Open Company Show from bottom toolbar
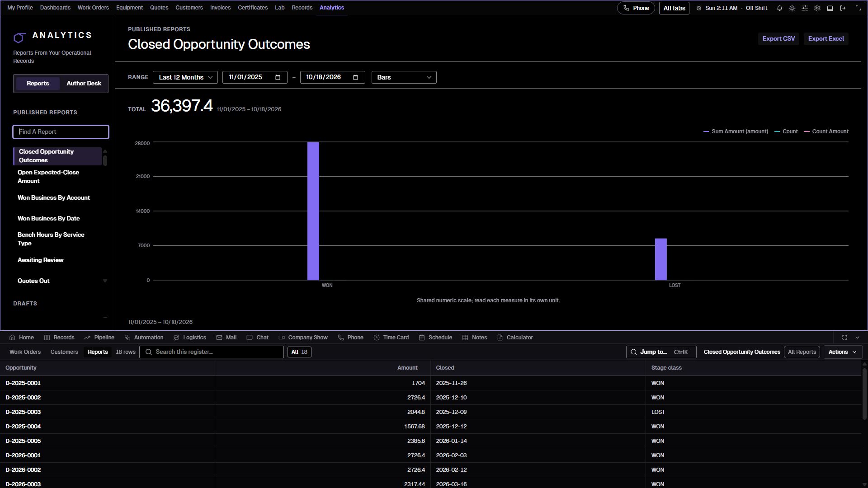Screen dimensions: 868x488 coord(303,338)
